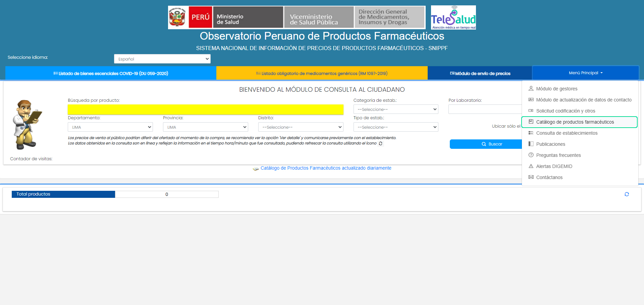644x305 pixels.
Task: Click the TeleSalud logo
Action: 453,17
